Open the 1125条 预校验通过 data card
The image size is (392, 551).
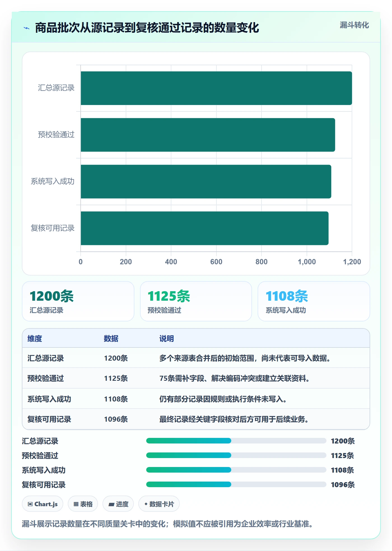(196, 301)
